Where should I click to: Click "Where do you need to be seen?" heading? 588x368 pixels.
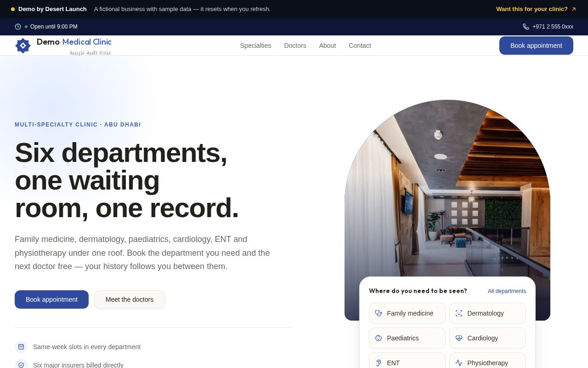418,291
